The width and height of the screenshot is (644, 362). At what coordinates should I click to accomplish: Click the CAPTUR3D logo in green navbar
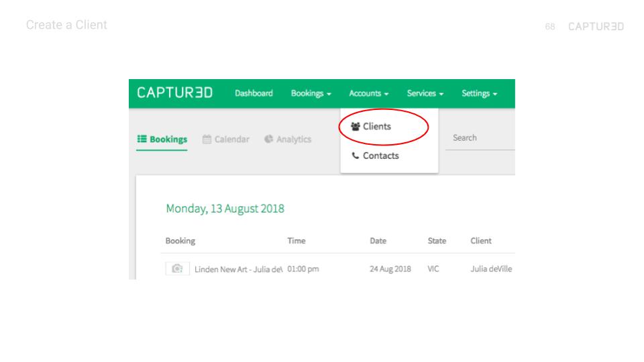pos(174,93)
